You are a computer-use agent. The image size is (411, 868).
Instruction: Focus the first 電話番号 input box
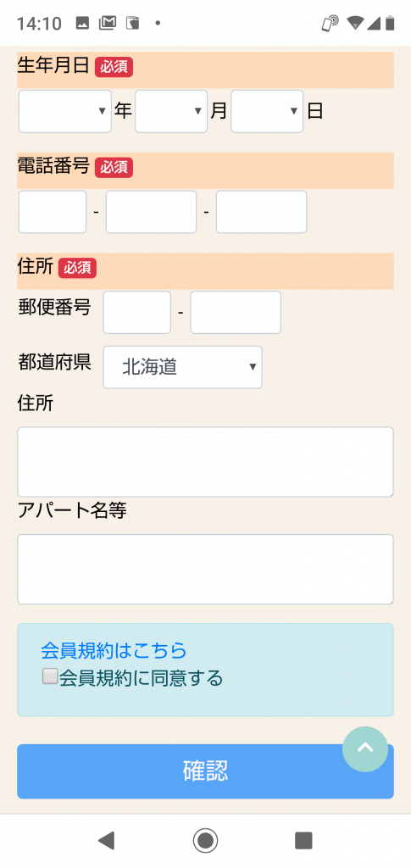53,212
